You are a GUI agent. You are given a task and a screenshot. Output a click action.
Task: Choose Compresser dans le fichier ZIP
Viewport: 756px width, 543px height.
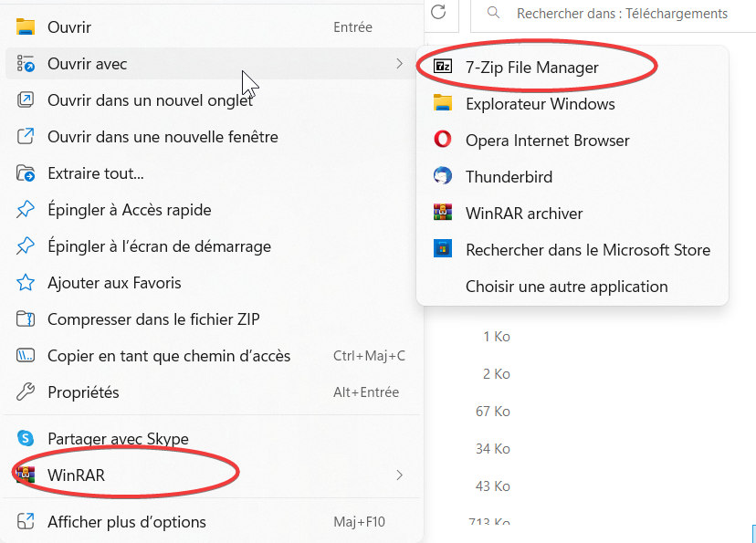pos(212,319)
